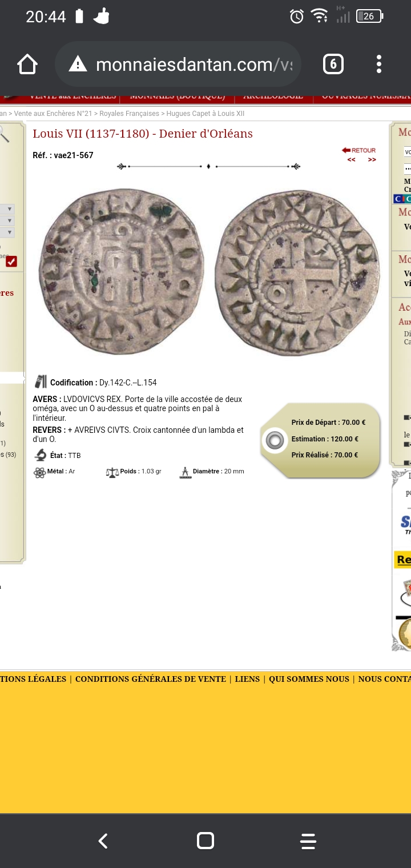Open the Android recent apps button

(x=308, y=841)
